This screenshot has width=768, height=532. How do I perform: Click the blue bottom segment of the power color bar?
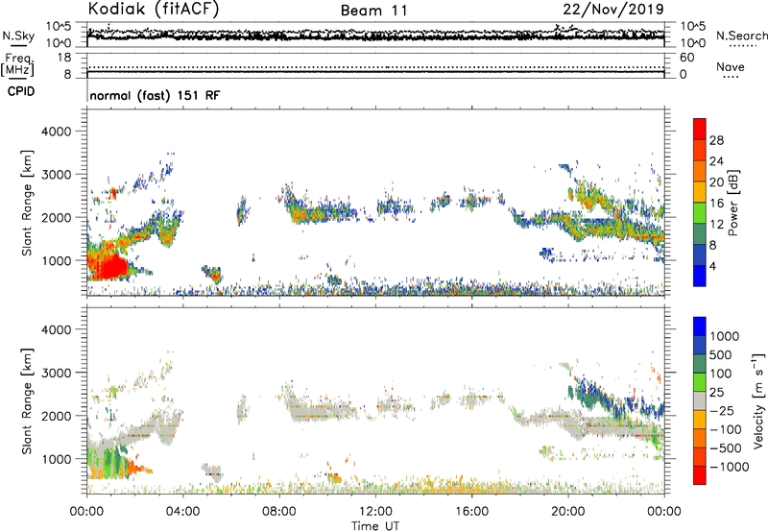coord(700,276)
